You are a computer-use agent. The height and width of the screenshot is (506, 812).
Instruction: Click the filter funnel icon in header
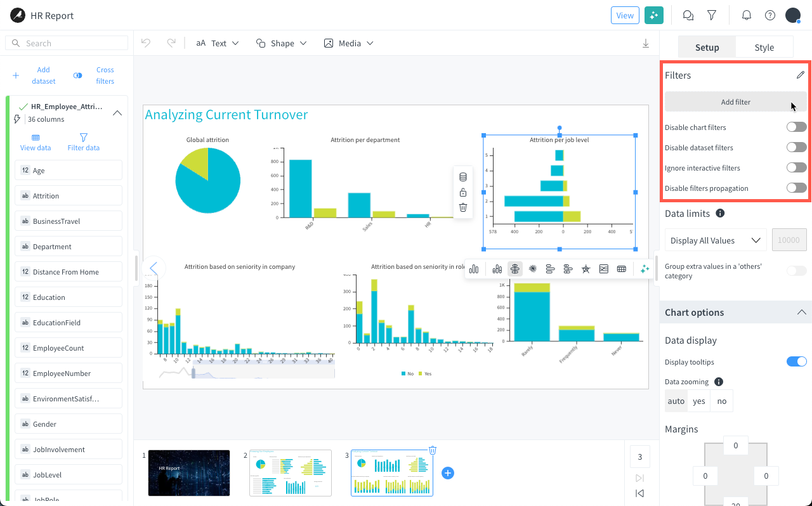click(x=712, y=15)
